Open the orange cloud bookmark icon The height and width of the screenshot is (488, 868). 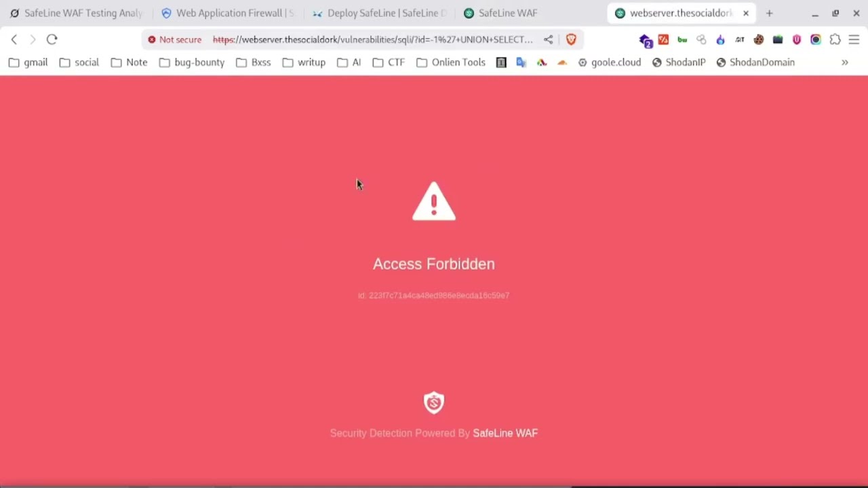tap(561, 62)
